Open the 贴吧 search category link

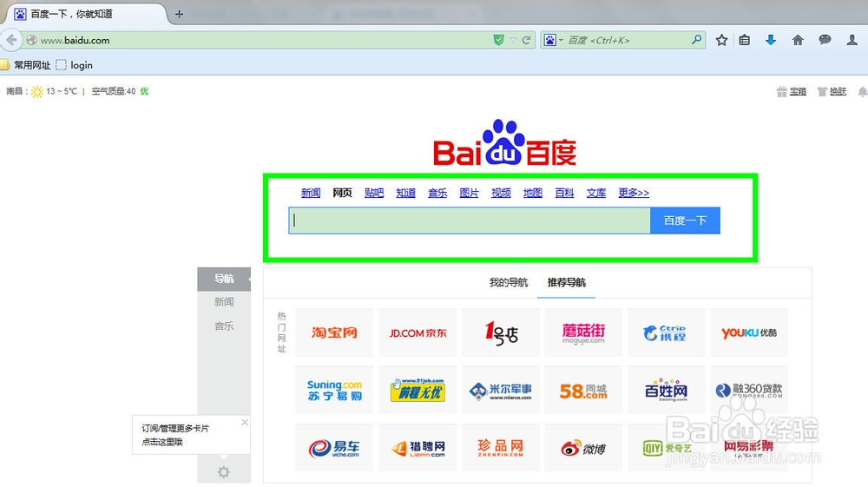click(373, 193)
